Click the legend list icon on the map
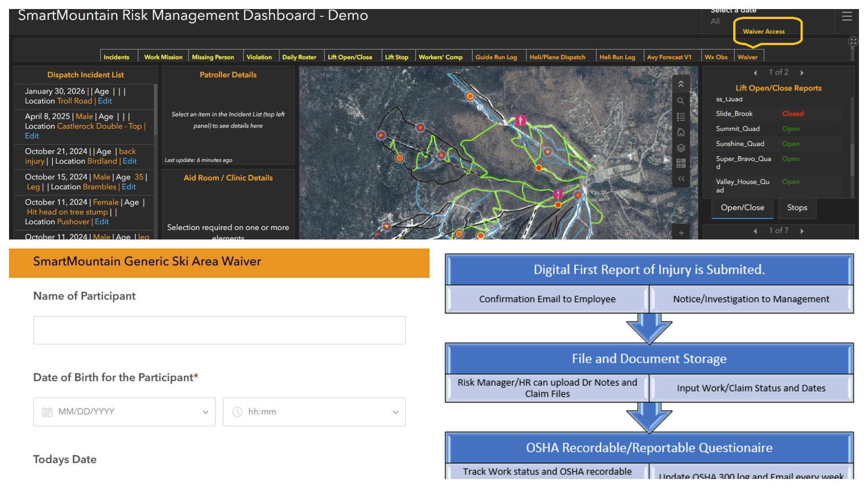The image size is (868, 488). coord(681,117)
